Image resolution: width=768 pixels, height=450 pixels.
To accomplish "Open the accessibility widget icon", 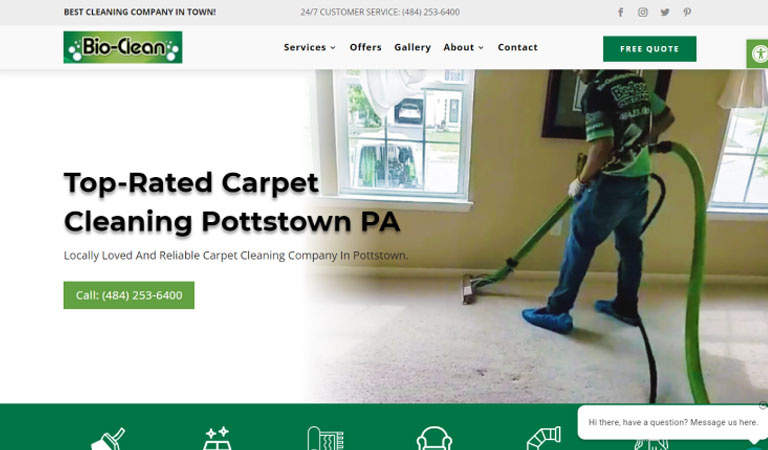I will pos(758,53).
